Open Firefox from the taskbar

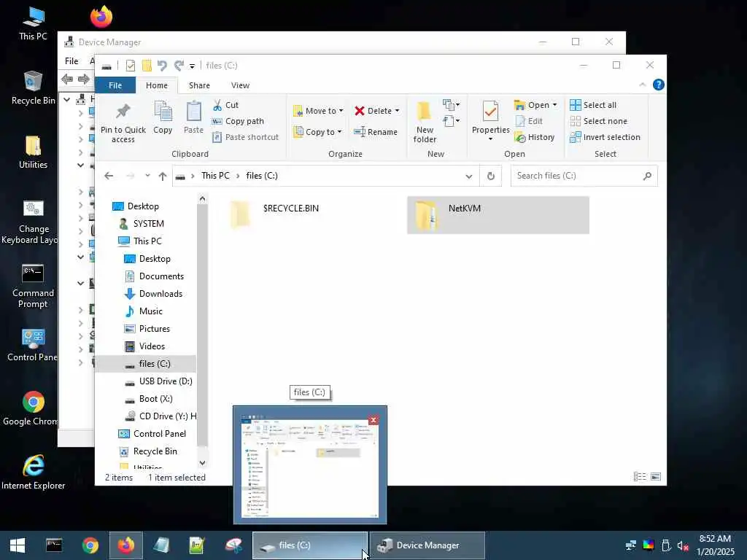[126, 545]
